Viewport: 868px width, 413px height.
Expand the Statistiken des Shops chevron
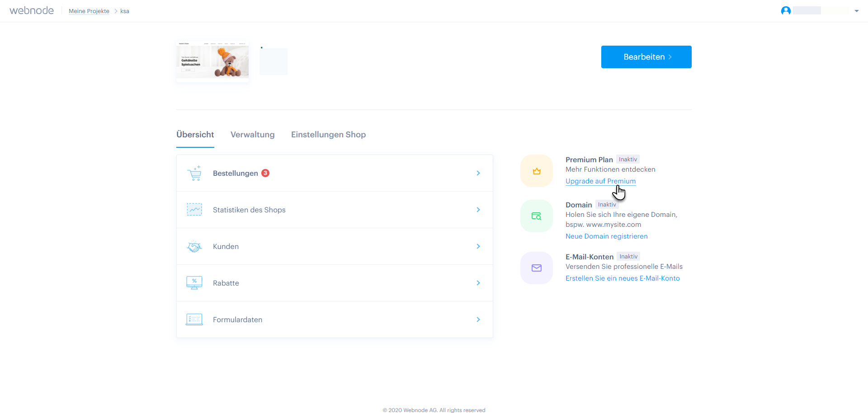(478, 210)
